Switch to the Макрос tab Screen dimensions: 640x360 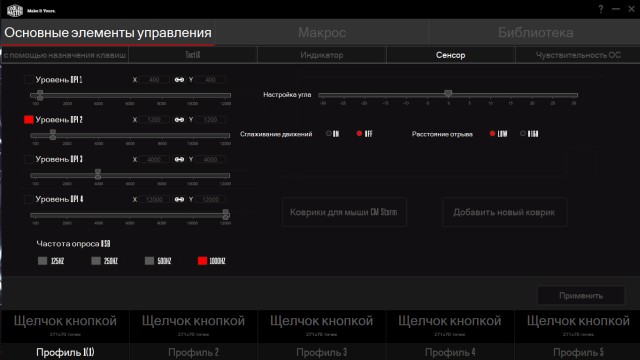[322, 32]
